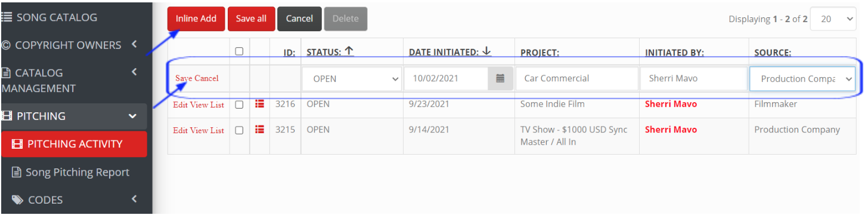This screenshot has width=868, height=215.
Task: Open Pitching Activity menu item
Action: pyautogui.click(x=74, y=144)
